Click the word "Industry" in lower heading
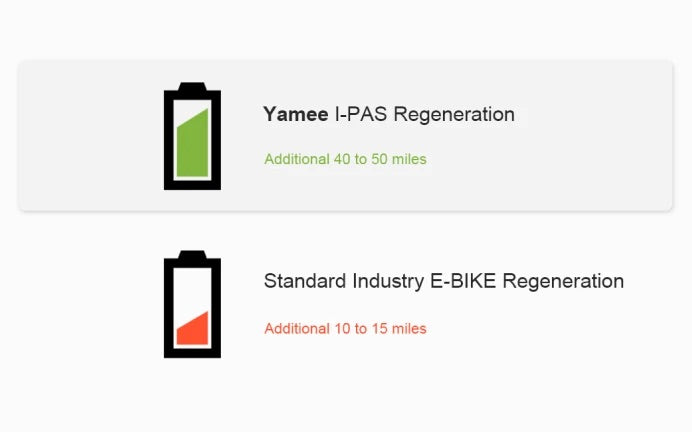 click(x=388, y=282)
